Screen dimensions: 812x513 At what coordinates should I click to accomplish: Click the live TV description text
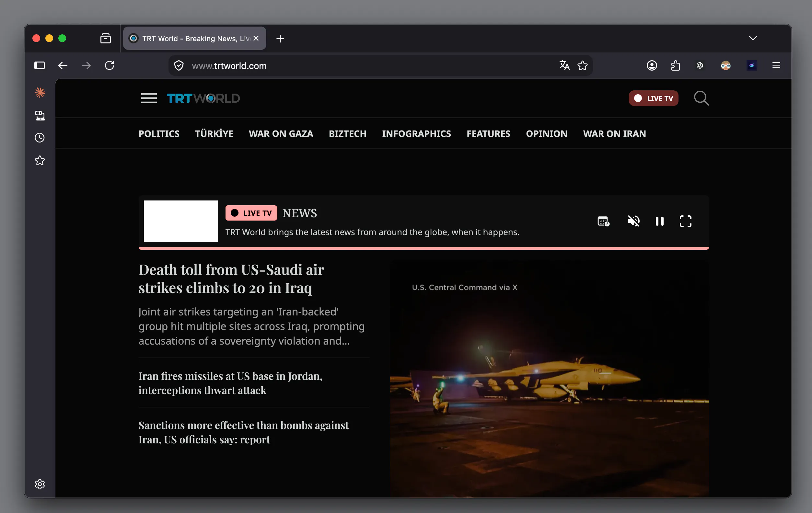click(372, 232)
